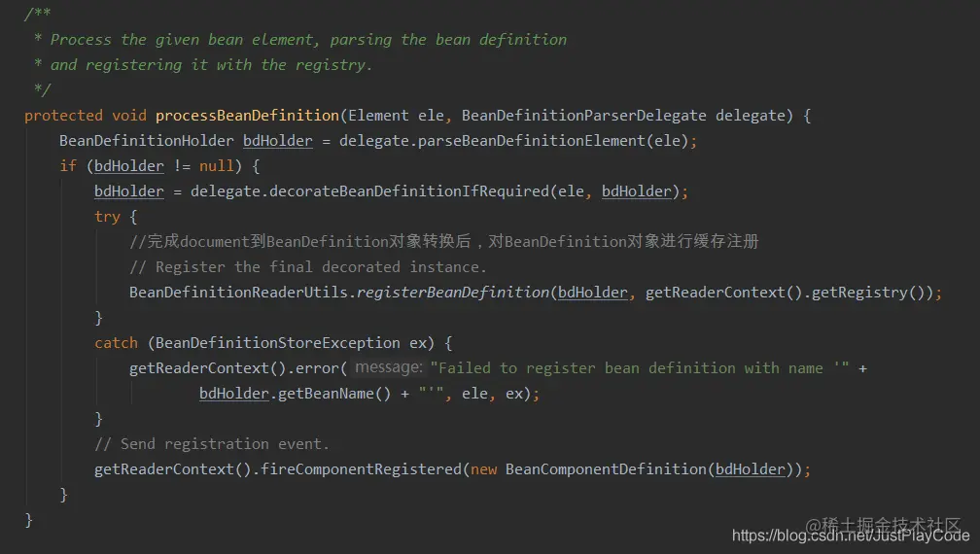Click the italic registerBeanDefinition method call
The image size is (980, 554).
click(452, 293)
